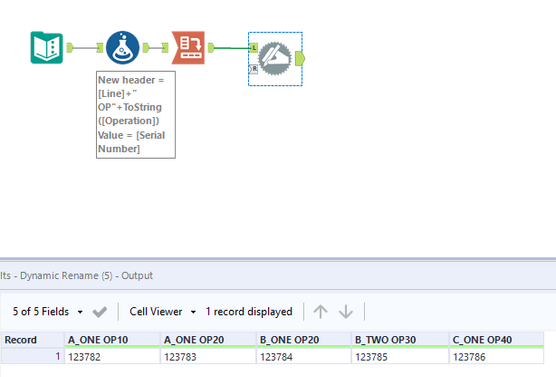556x377 pixels.
Task: Click the Dynamic Rename output anchor
Action: coord(300,59)
